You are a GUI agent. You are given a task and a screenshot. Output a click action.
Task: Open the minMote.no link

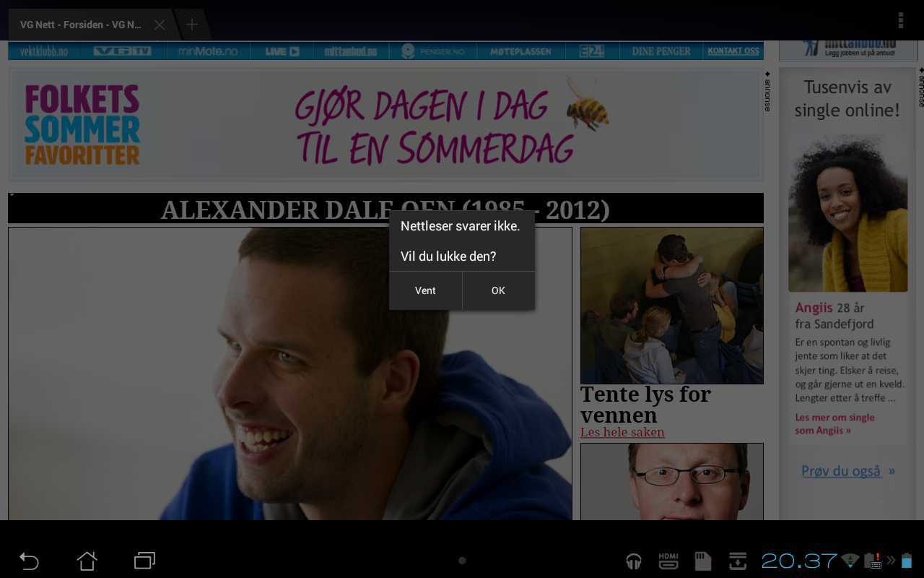coord(208,51)
